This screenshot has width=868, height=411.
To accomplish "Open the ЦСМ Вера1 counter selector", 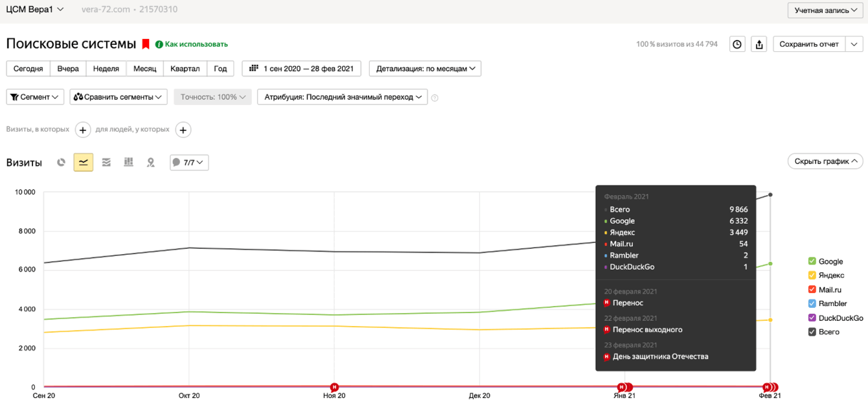I will 35,9.
